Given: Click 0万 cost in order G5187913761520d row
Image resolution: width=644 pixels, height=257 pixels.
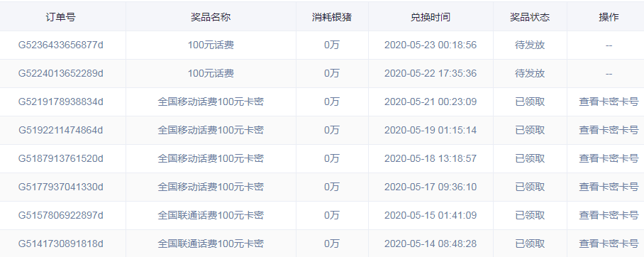Looking at the screenshot, I should click(331, 158).
